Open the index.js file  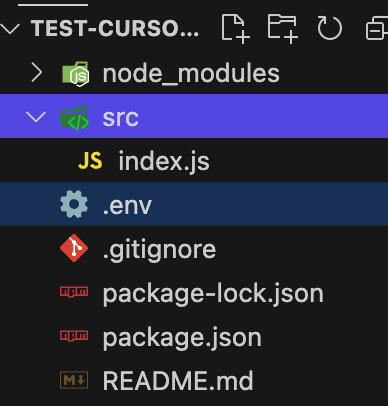pyautogui.click(x=194, y=160)
